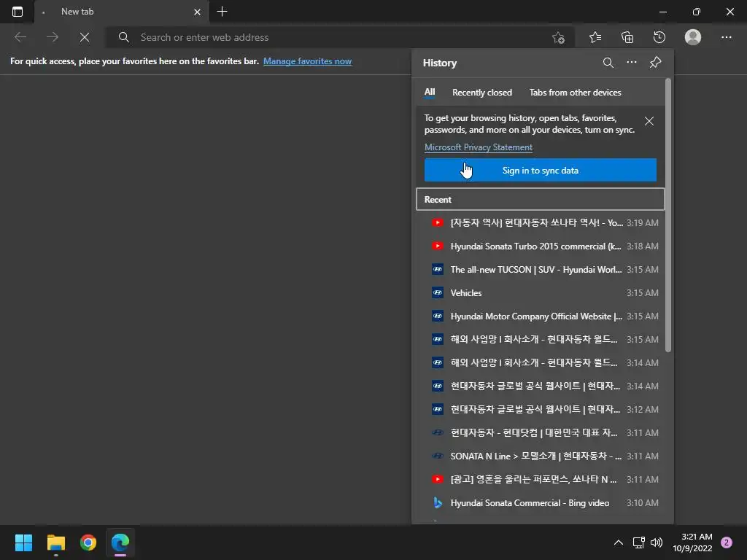The image size is (747, 560).
Task: Click Sign in to sync data
Action: coord(541,170)
